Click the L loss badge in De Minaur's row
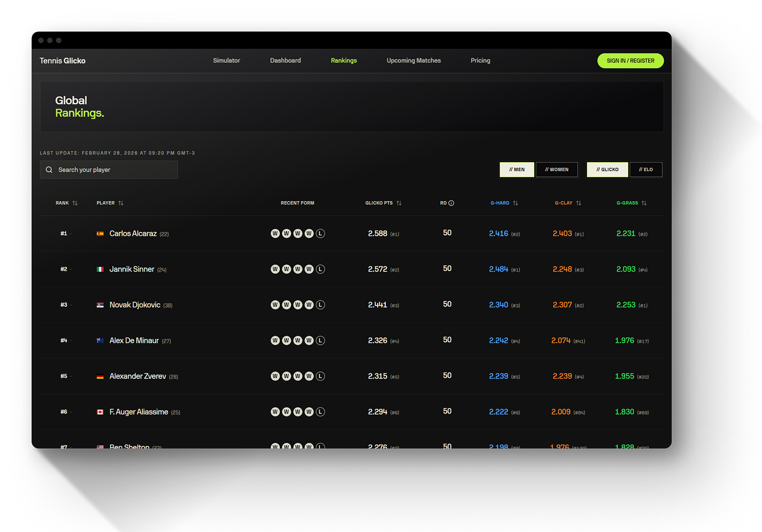The image size is (762, 532). 320,340
